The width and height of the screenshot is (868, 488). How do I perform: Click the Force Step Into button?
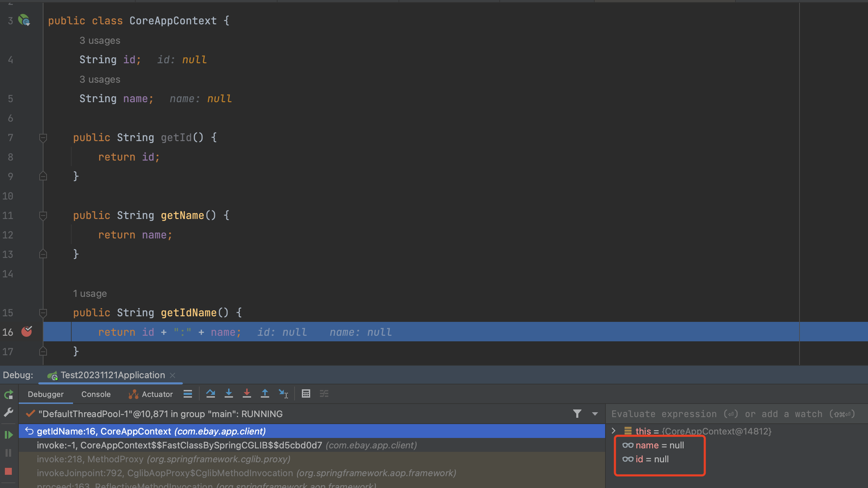pos(247,393)
